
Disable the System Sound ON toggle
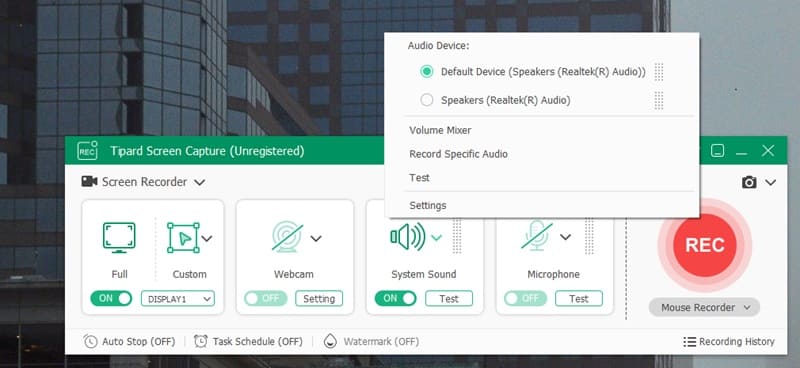pyautogui.click(x=395, y=299)
